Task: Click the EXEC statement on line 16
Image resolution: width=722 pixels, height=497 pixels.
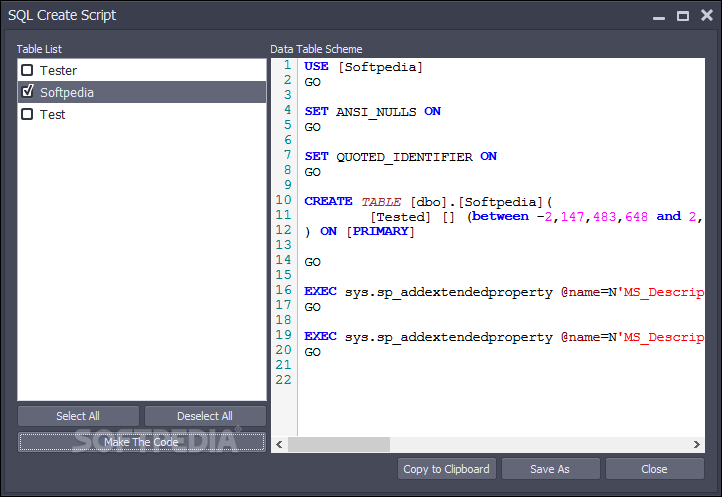Action: (504, 292)
